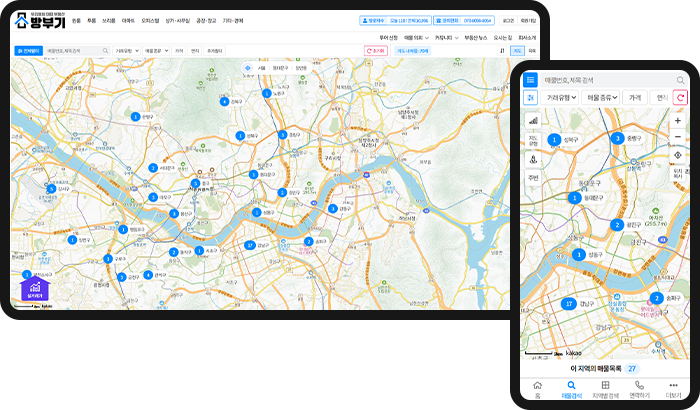Toggle the mobile 지도유형 map type button

(x=532, y=140)
